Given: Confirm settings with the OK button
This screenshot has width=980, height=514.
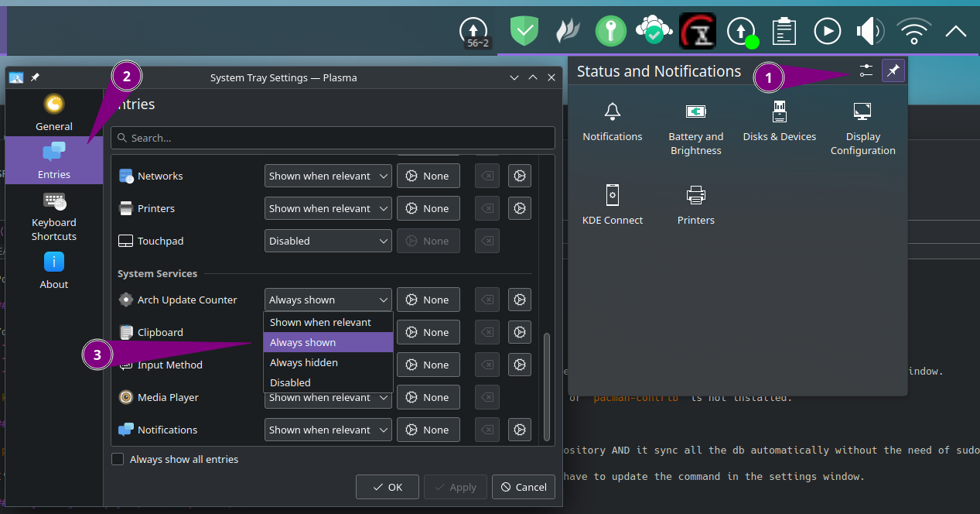Looking at the screenshot, I should pos(388,487).
